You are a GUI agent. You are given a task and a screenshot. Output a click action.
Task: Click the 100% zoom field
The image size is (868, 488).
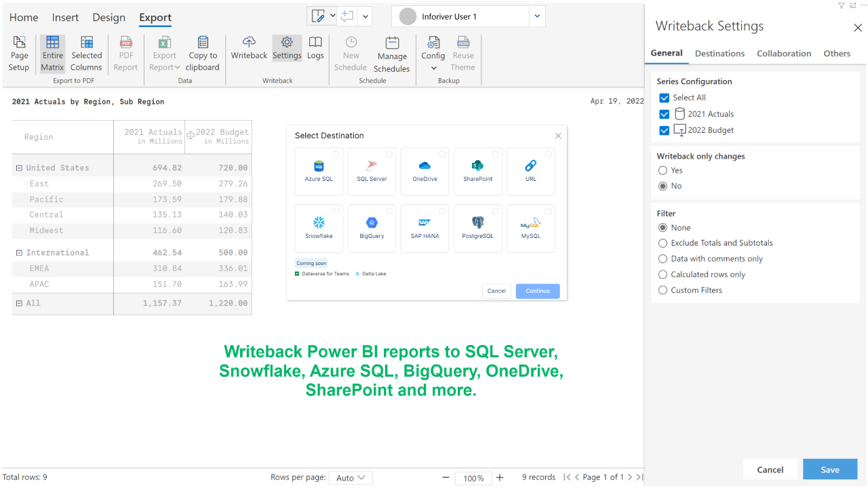coord(473,478)
